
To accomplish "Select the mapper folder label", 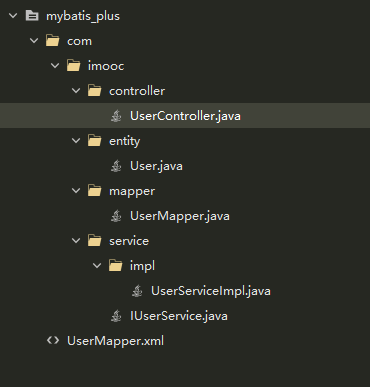I will tap(132, 192).
